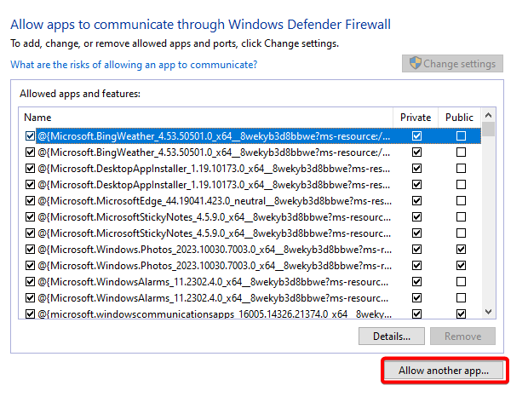Click the Private column header

point(416,118)
